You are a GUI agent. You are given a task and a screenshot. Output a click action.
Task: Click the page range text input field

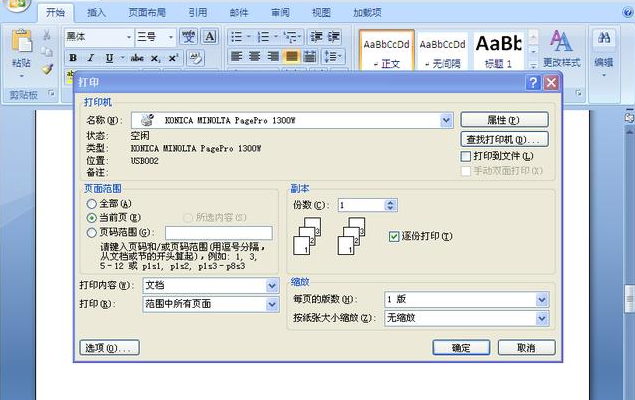tap(219, 233)
